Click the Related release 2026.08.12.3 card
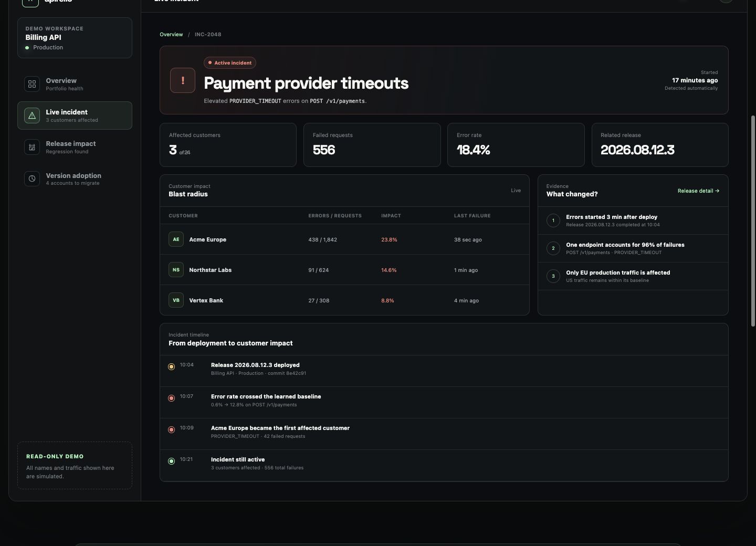756x546 pixels. [x=660, y=145]
